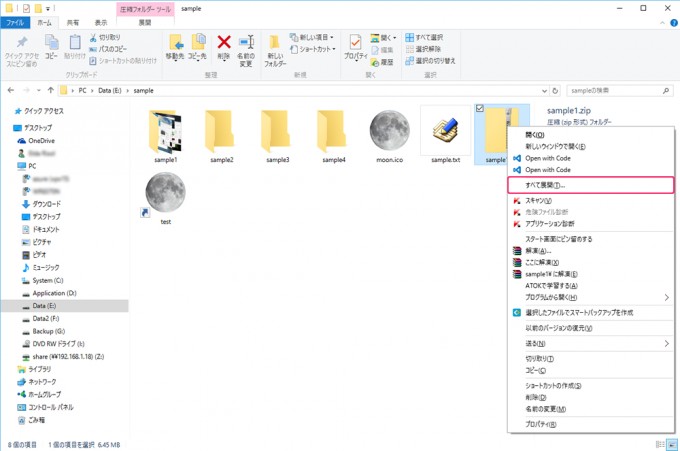The height and width of the screenshot is (451, 680).
Task: Click the Refresh button by address bar
Action: coord(555,91)
